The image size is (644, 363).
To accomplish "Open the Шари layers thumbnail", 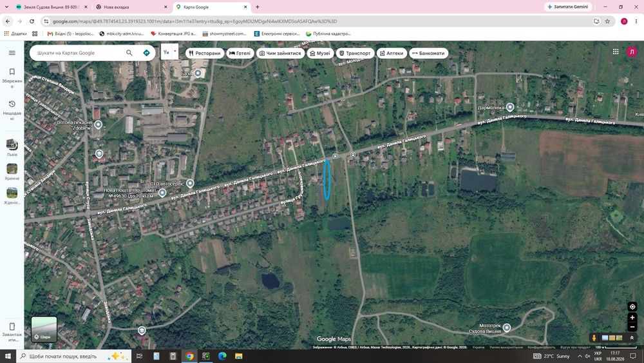I will (x=44, y=329).
